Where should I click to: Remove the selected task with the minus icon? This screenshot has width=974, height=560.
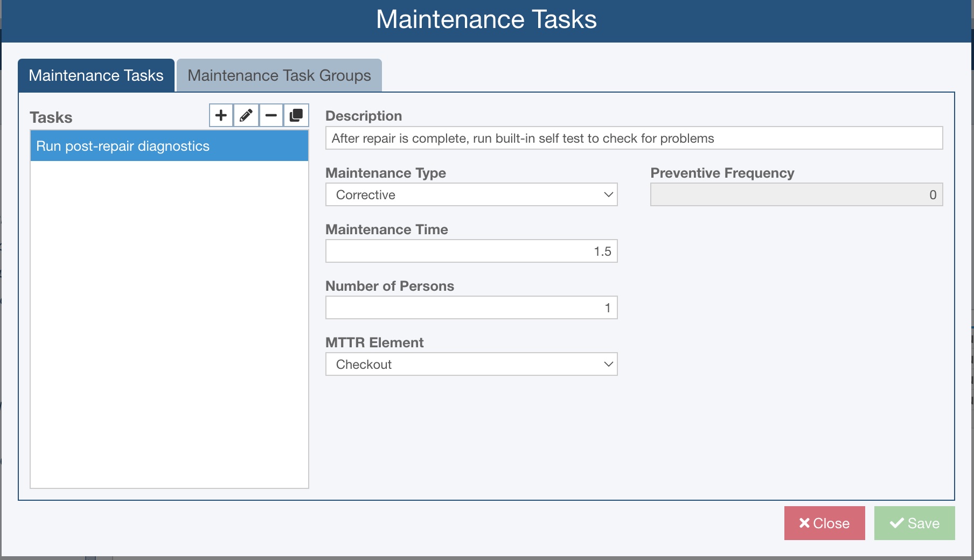pyautogui.click(x=271, y=115)
